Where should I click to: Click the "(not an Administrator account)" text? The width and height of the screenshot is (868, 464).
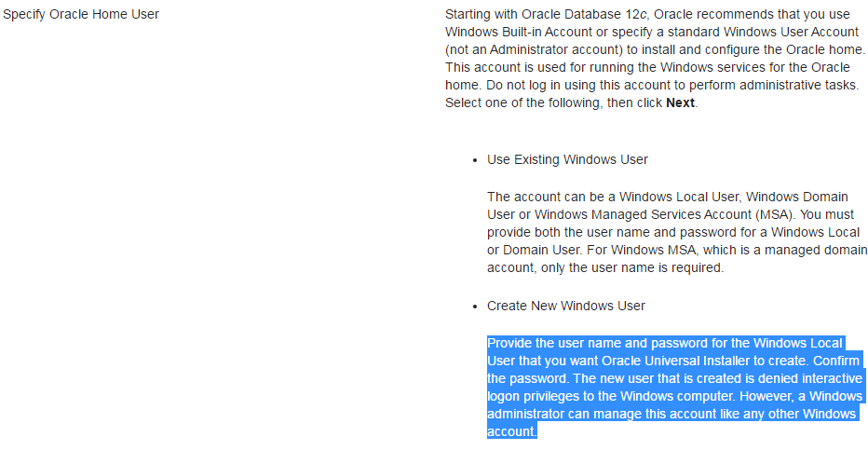coord(538,49)
